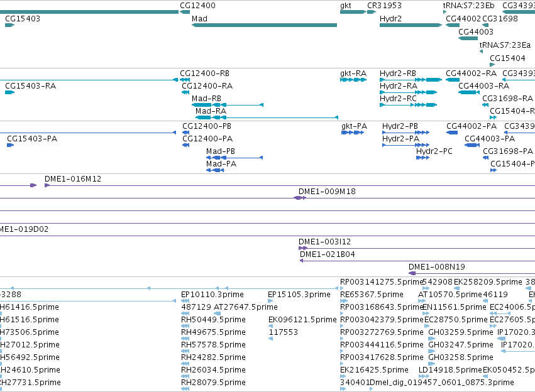Click the CG44003 gene label
This screenshot has height=392, width=535.
click(x=476, y=32)
